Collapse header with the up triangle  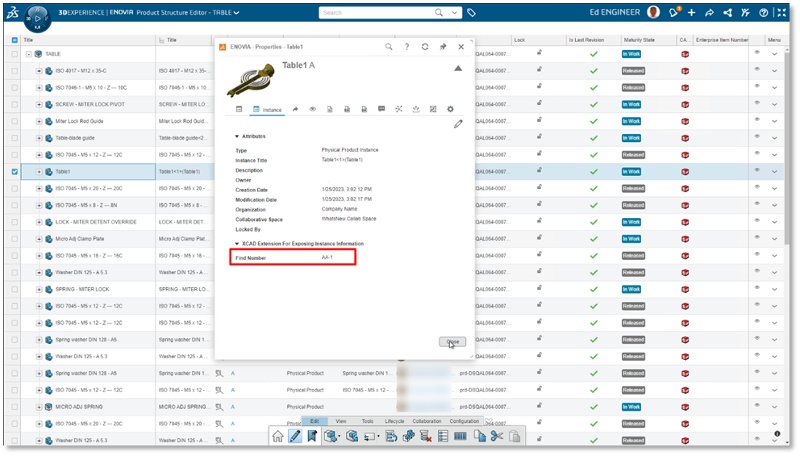click(458, 68)
